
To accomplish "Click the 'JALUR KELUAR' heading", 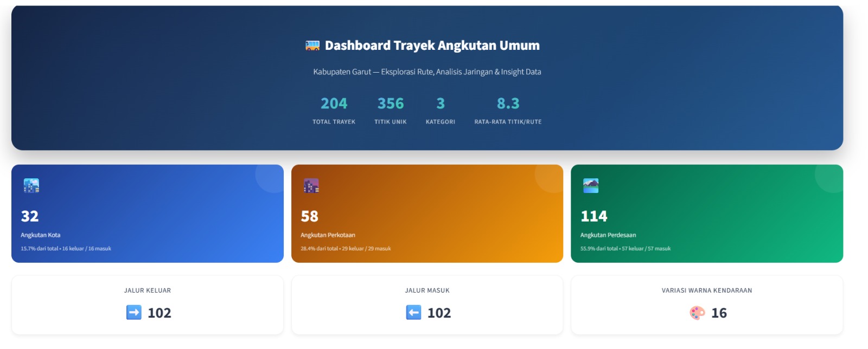I will pos(148,290).
